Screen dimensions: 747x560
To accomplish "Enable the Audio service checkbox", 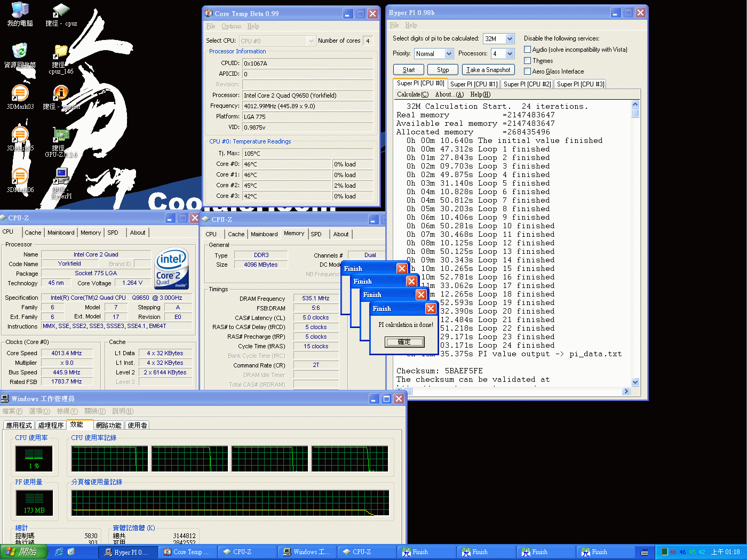I will tap(527, 50).
